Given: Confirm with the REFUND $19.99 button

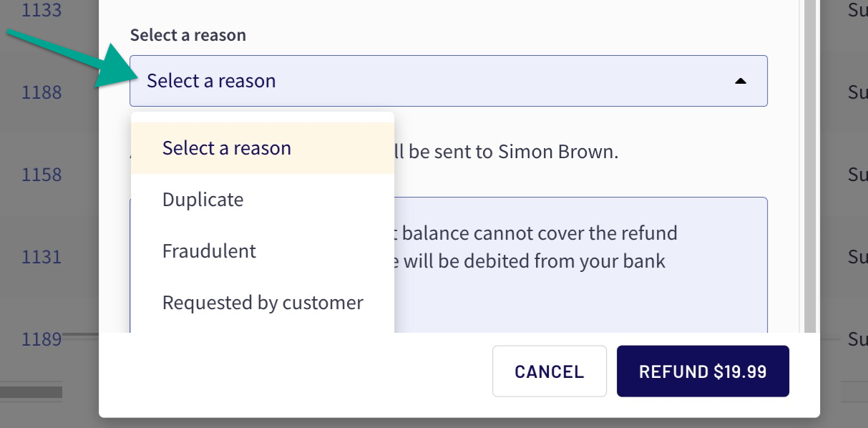Looking at the screenshot, I should click(x=703, y=371).
